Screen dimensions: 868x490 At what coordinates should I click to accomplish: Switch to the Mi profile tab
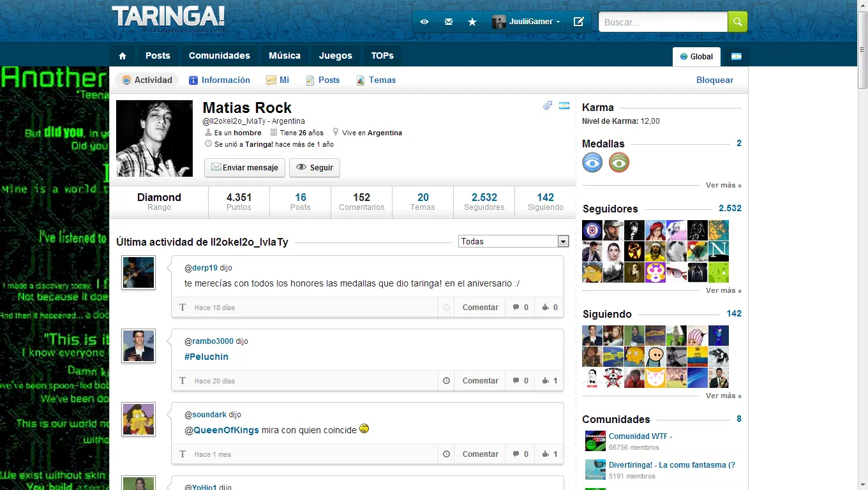(278, 80)
